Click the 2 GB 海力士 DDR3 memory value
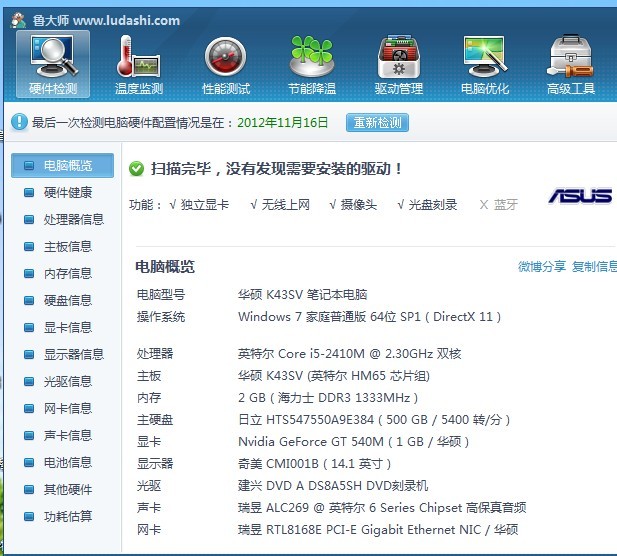The image size is (617, 556). click(328, 397)
